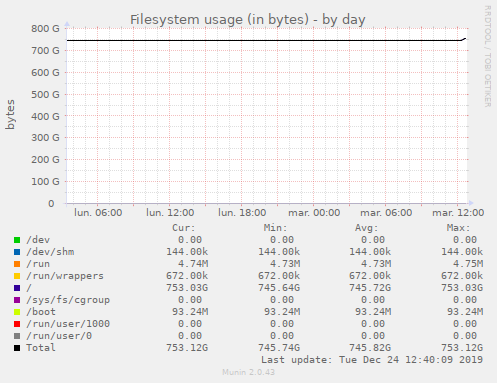The width and height of the screenshot is (497, 383).
Task: Click the 93.24M Cur value for /boot
Action: tap(190, 312)
